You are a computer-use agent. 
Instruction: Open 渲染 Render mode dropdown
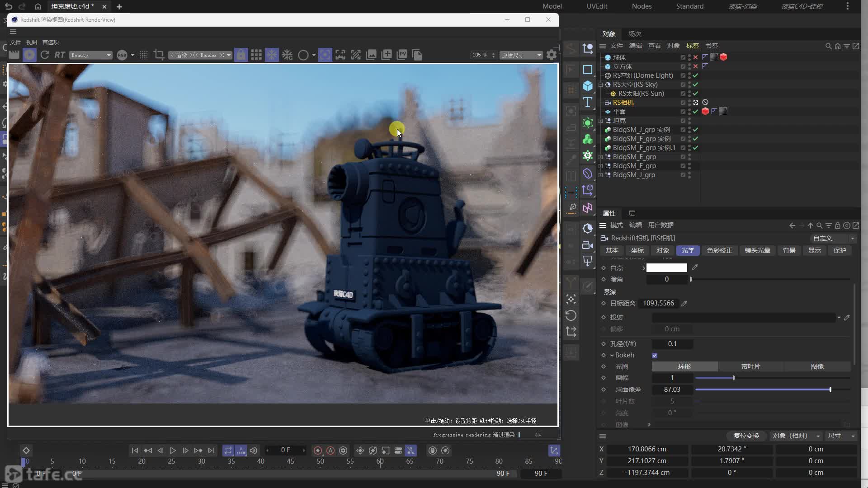coord(200,55)
